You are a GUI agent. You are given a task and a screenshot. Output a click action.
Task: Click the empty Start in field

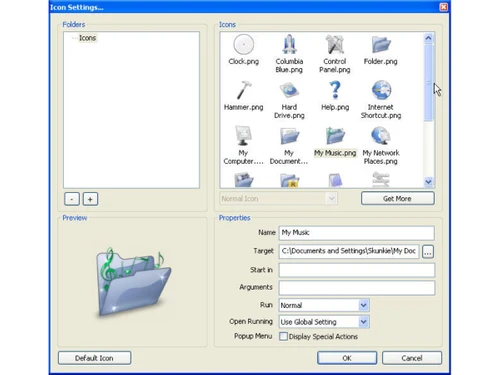(357, 270)
